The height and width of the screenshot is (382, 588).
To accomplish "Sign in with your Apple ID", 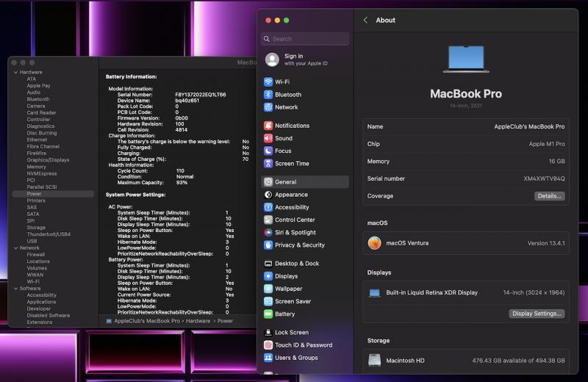I will pyautogui.click(x=306, y=60).
